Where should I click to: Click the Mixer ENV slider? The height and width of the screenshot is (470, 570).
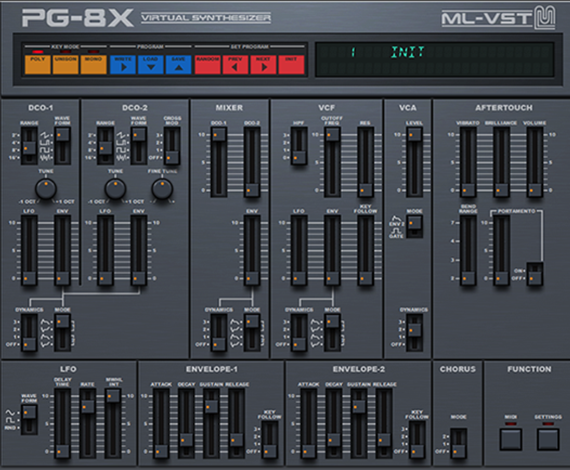tap(252, 250)
